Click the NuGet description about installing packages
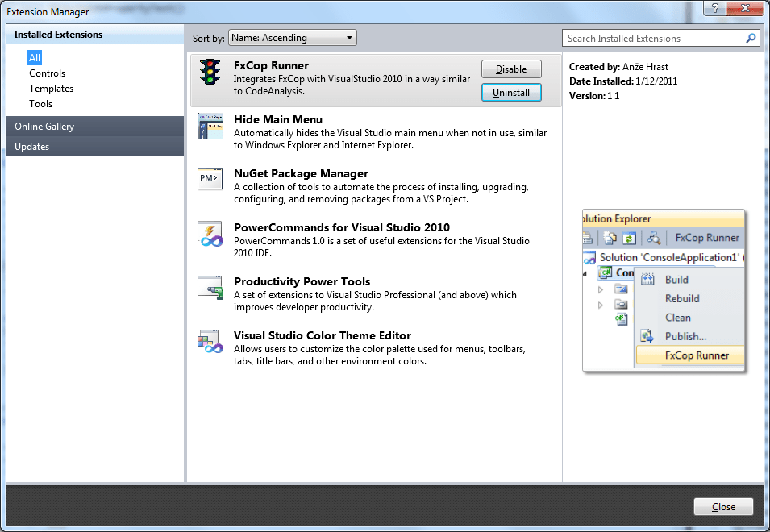 pos(381,193)
